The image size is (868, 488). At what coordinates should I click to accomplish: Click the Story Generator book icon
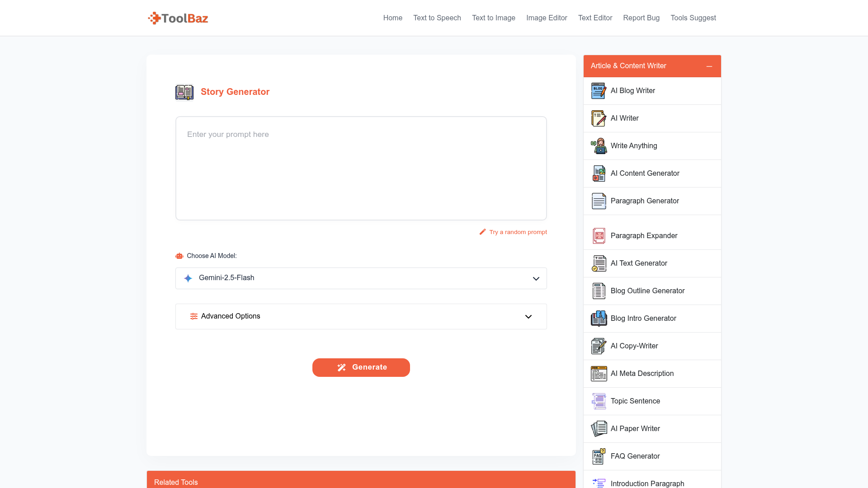pos(184,92)
